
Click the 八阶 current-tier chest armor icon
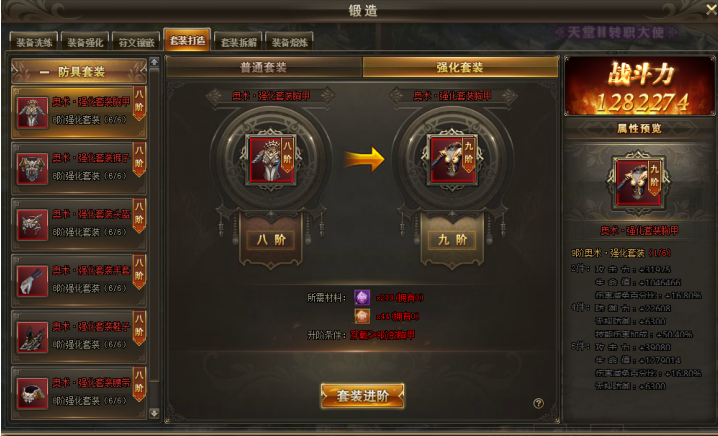point(271,159)
